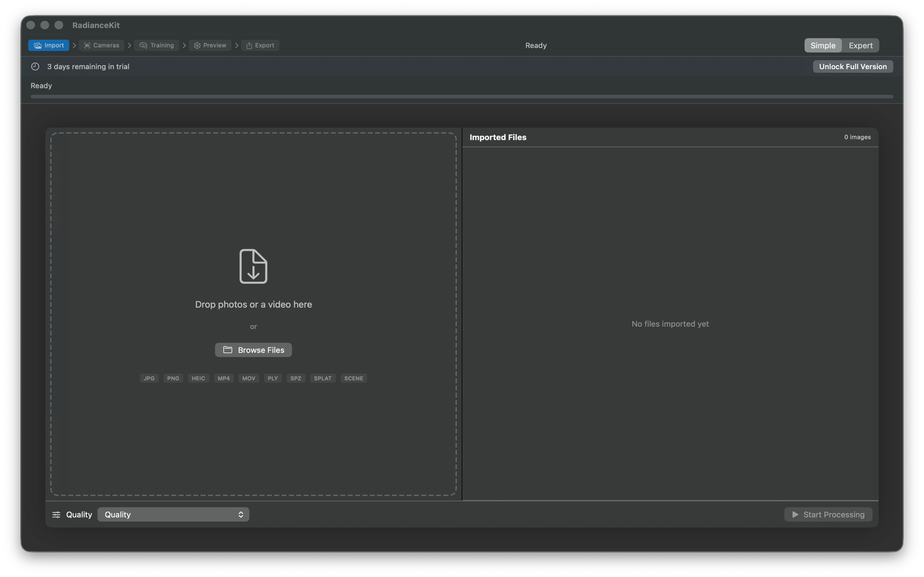Click the folder icon in Browse Files

pyautogui.click(x=227, y=349)
